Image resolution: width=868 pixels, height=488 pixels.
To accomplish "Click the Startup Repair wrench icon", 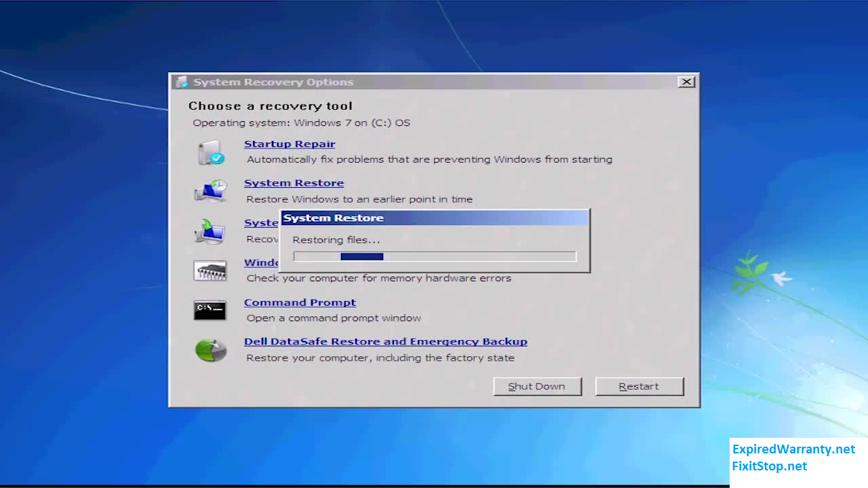I will [210, 152].
